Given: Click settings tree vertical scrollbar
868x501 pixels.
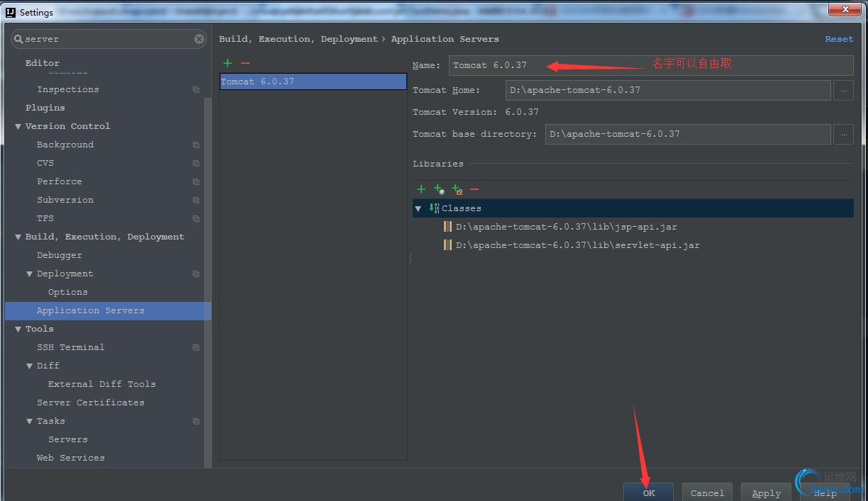Looking at the screenshot, I should point(208,283).
